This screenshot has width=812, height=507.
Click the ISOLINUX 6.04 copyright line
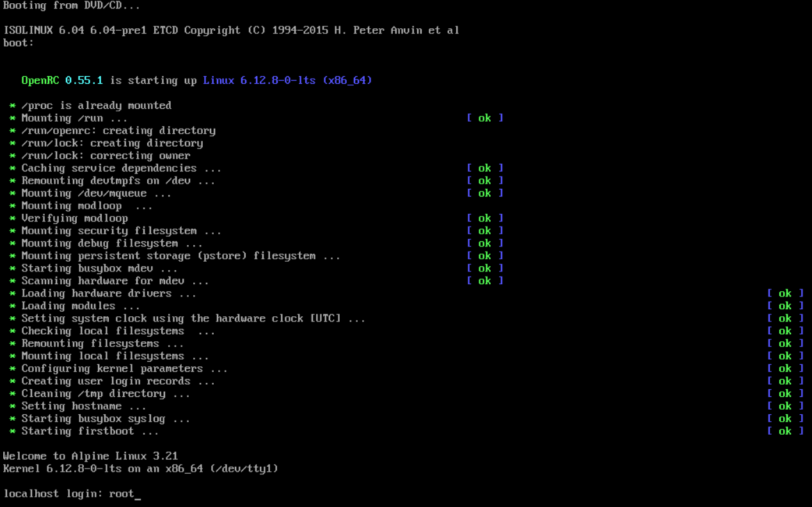[x=231, y=30]
